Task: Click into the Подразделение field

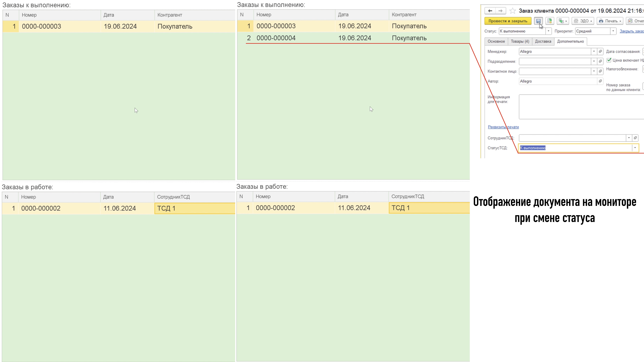Action: [x=555, y=61]
